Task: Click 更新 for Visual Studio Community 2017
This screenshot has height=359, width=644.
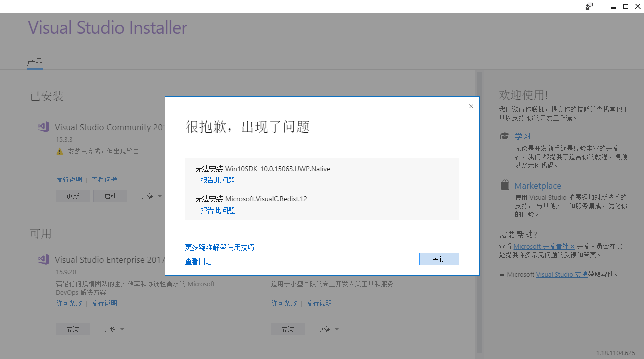Action: pyautogui.click(x=73, y=196)
